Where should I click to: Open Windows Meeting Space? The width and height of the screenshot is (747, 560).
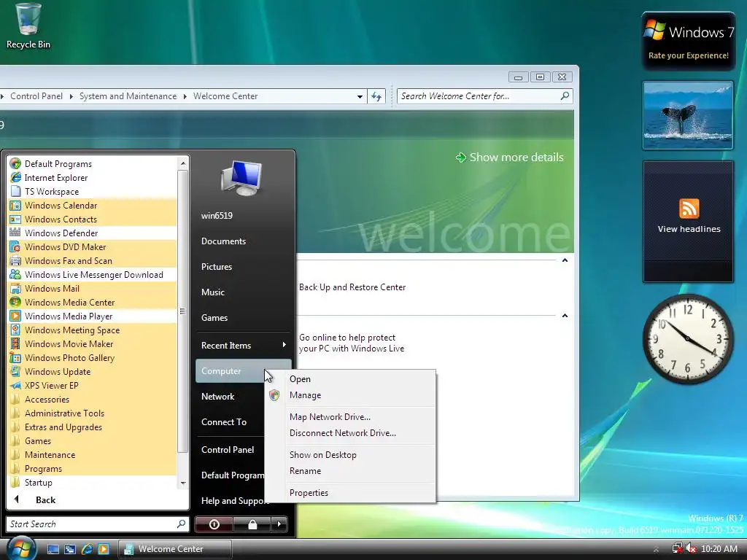click(x=72, y=330)
